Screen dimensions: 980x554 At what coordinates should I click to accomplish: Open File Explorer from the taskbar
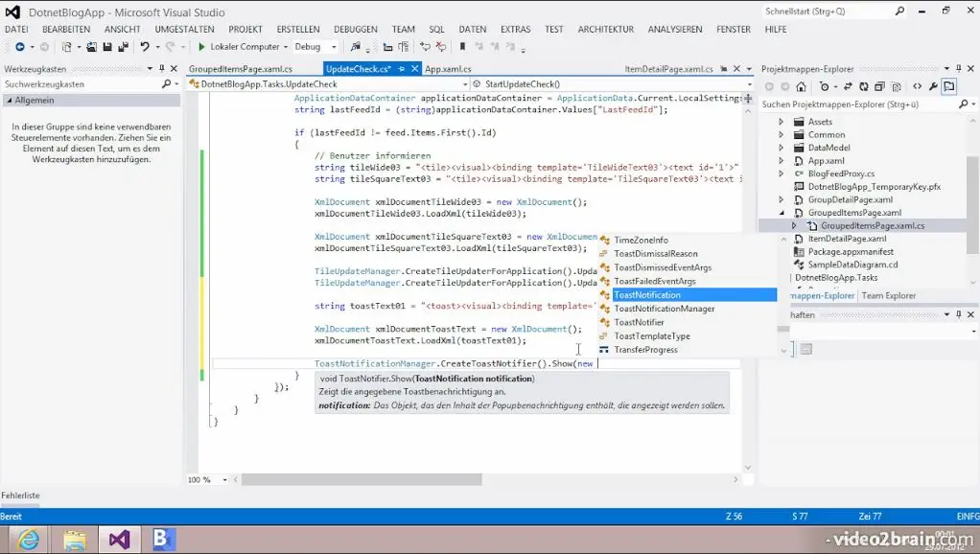tap(75, 539)
